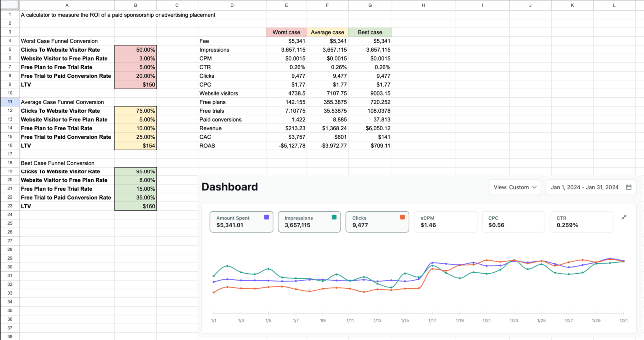Screen dimensions: 644x340
Task: Click the green Impressions legend square
Action: (334, 217)
